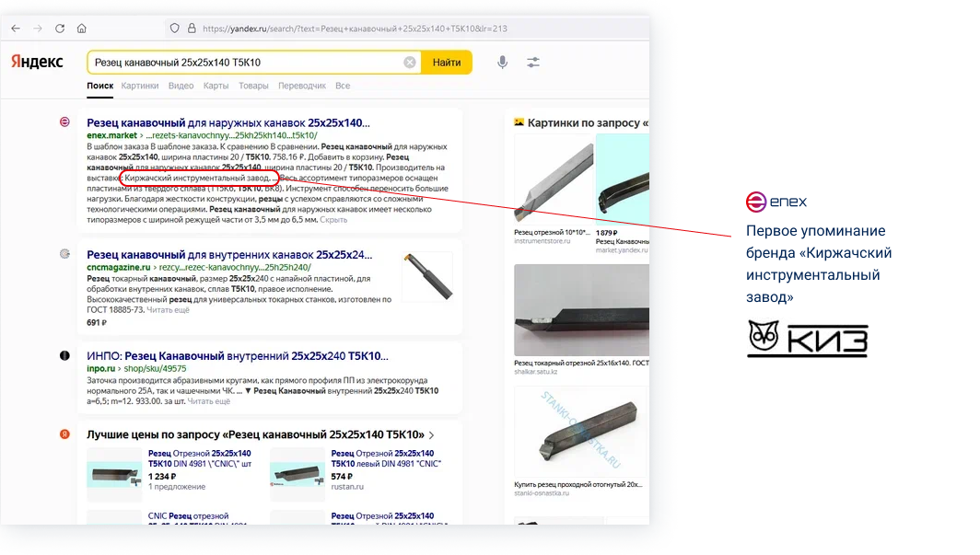Open result Резец канавочный для наружных канавок

click(228, 123)
